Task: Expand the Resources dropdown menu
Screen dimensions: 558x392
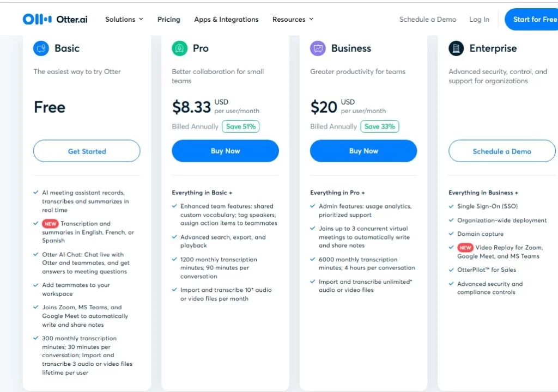Action: 293,19
